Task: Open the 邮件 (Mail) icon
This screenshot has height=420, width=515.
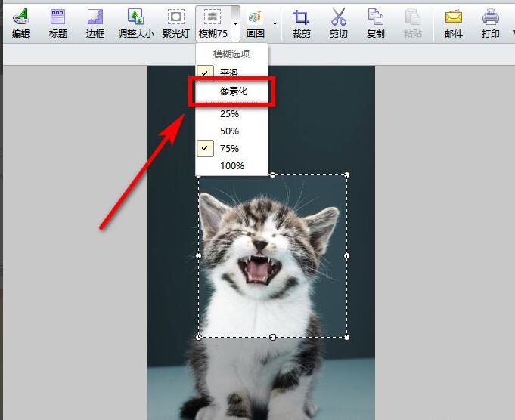Action: 453,23
